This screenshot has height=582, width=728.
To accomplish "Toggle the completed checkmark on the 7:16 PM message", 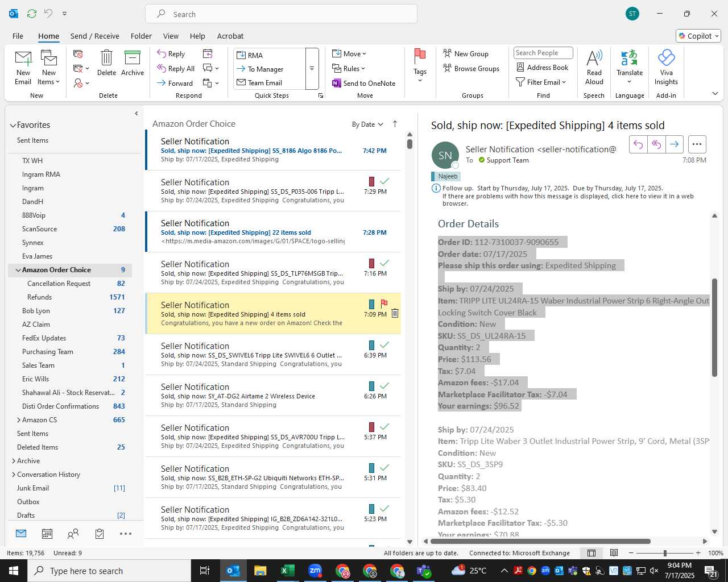I will click(384, 263).
